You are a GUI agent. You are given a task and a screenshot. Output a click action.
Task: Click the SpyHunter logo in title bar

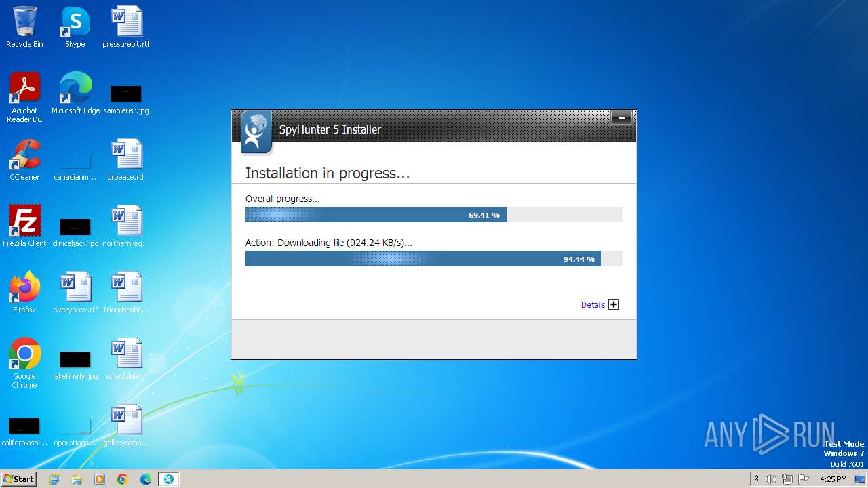click(256, 132)
